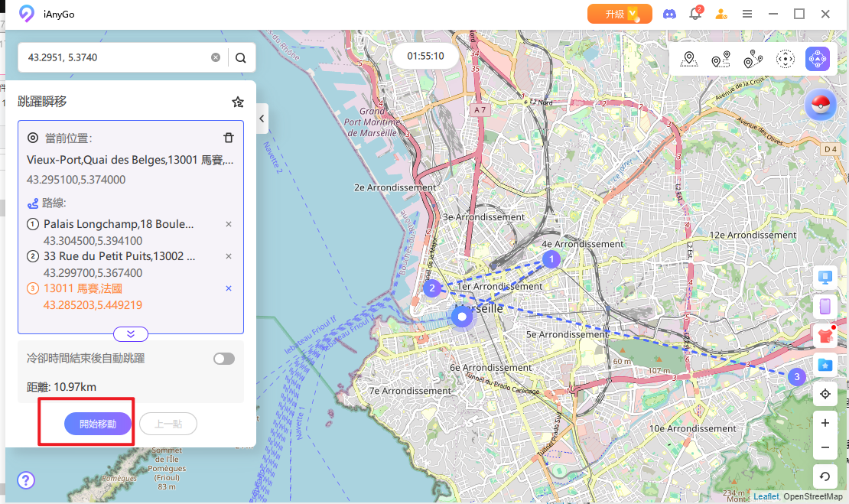Open the computer monitor side icon
This screenshot has width=849, height=504.
825,278
